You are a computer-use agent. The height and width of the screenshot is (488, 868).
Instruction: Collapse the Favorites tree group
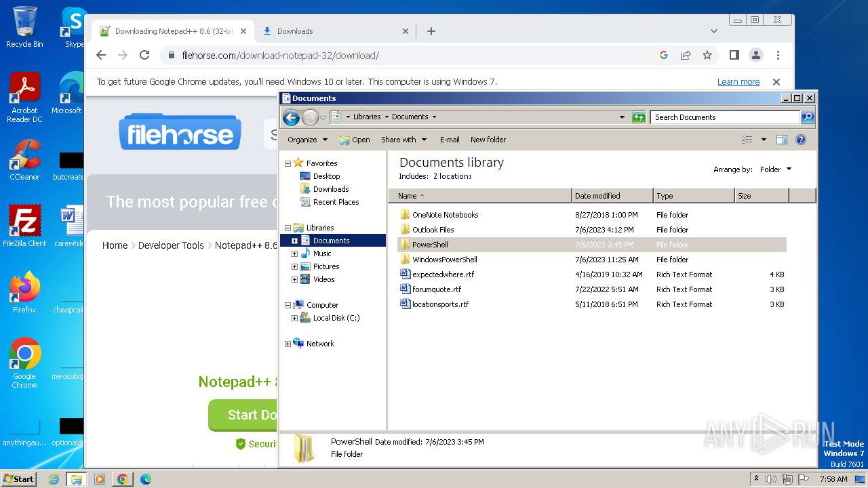click(288, 163)
